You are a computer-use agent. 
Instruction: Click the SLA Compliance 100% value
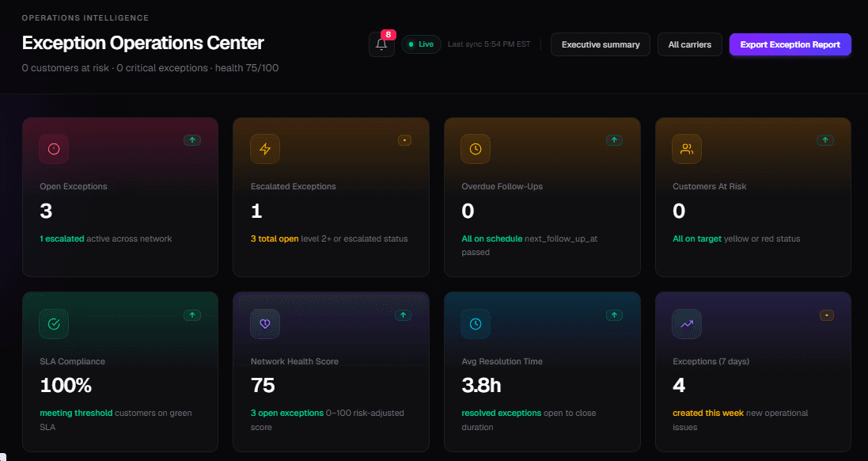66,386
